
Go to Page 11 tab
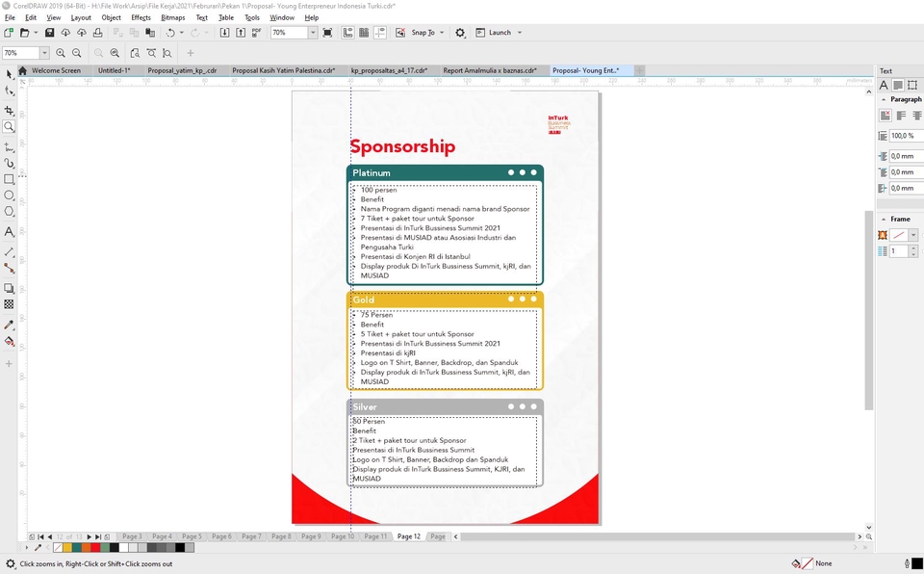(x=375, y=536)
